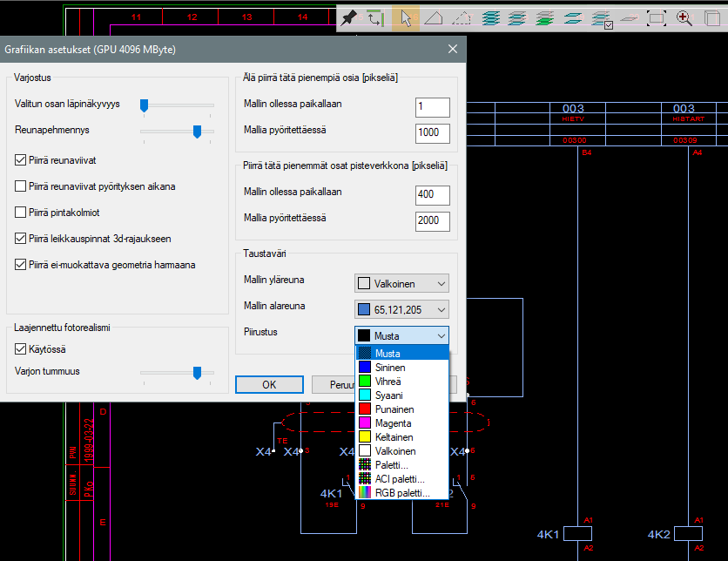
Task: Enable Piirrä pintakolmiot checkbox
Action: [x=21, y=212]
